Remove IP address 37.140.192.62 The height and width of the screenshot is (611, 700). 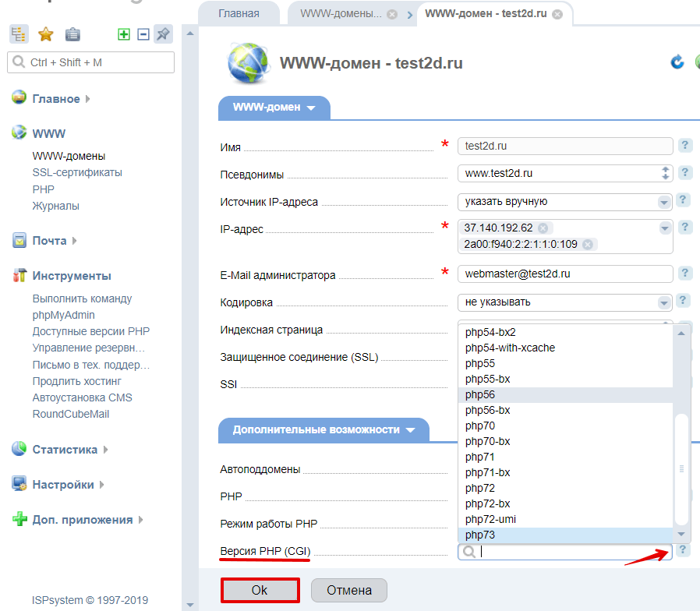(543, 228)
